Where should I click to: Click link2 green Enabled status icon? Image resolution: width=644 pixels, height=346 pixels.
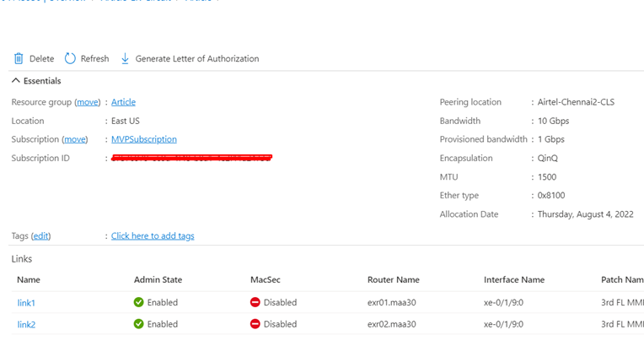139,324
